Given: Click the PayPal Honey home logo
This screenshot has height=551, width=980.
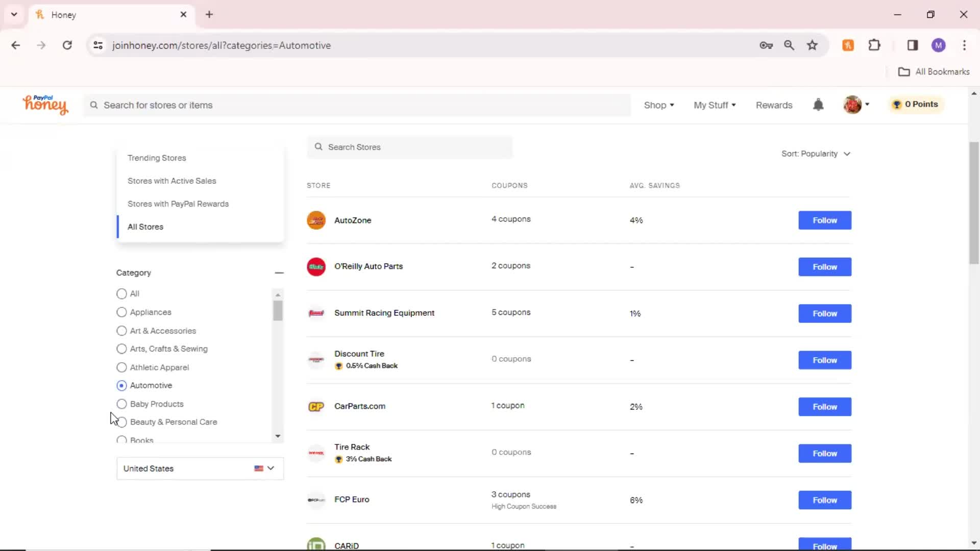Looking at the screenshot, I should pyautogui.click(x=45, y=104).
